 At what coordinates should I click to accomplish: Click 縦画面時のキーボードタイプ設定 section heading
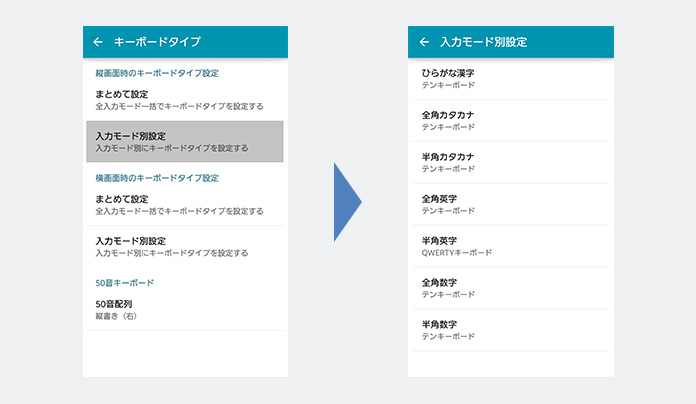[157, 73]
